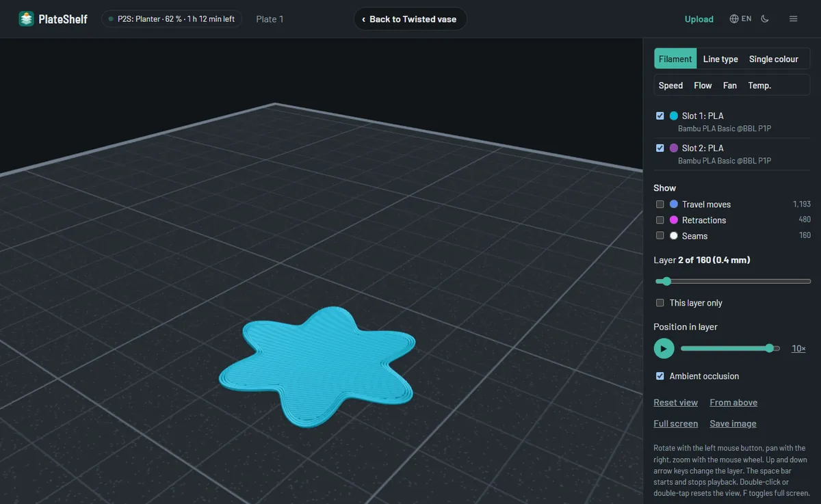Disable Ambient occlusion checkbox
Screen dimensions: 821x504
(660, 376)
